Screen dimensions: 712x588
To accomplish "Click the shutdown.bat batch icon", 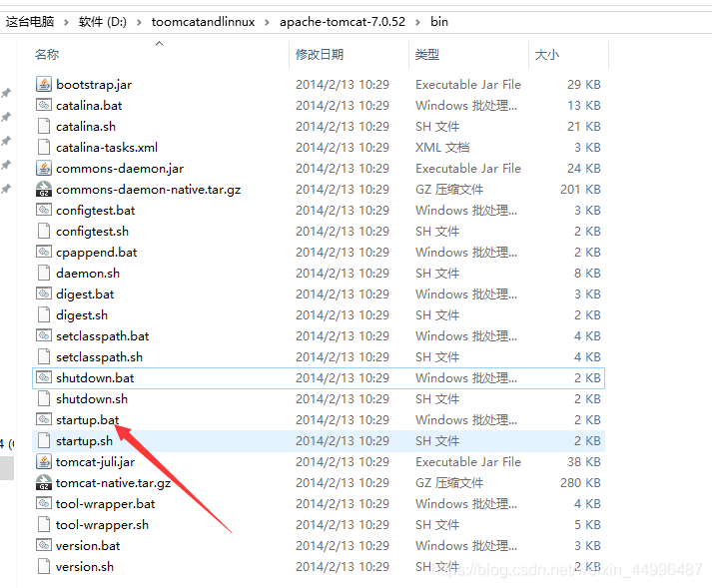I will (44, 377).
